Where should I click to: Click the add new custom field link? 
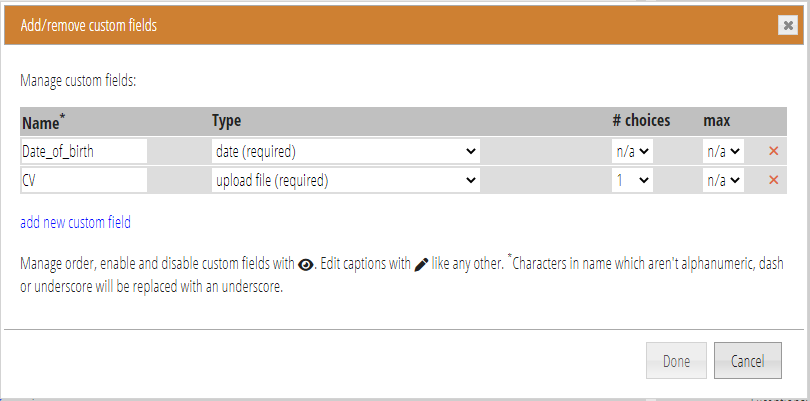tap(75, 223)
